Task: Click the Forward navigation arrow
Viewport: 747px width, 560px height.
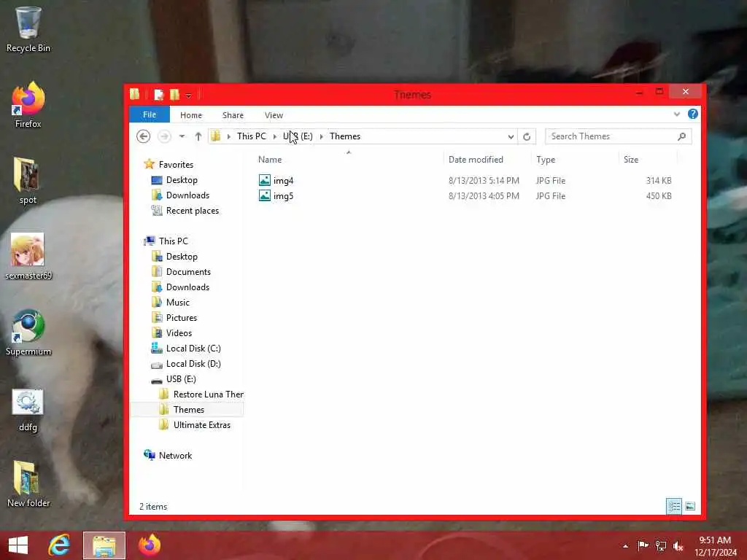Action: click(x=164, y=136)
